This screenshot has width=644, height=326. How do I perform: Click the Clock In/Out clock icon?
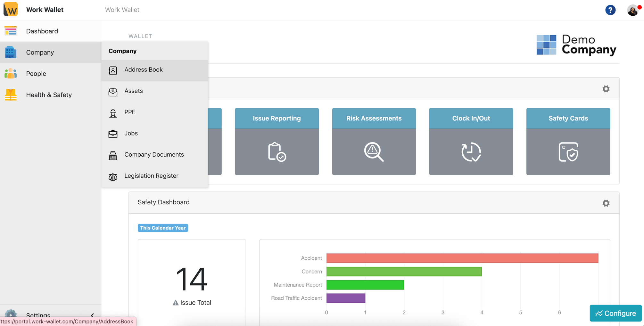point(471,152)
